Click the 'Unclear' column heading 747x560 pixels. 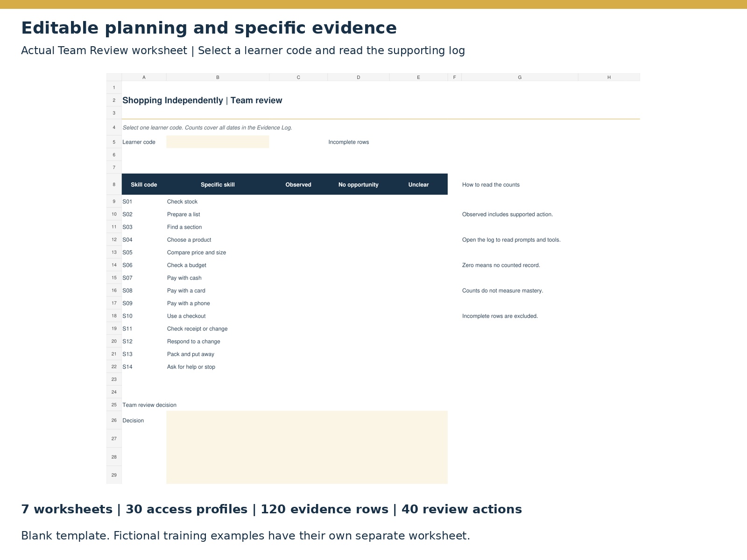point(418,185)
